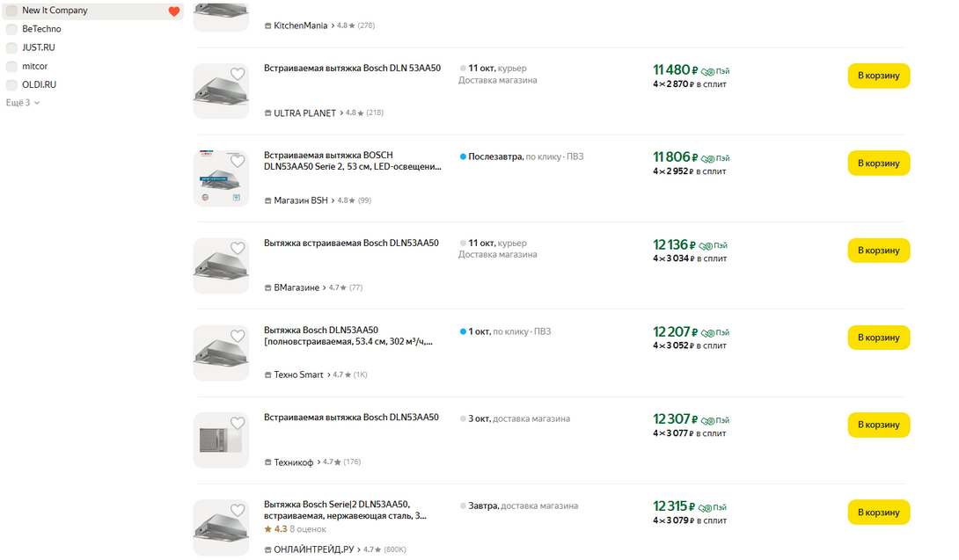Expand seller list with Ещё 3
The height and width of the screenshot is (560, 959).
point(23,103)
